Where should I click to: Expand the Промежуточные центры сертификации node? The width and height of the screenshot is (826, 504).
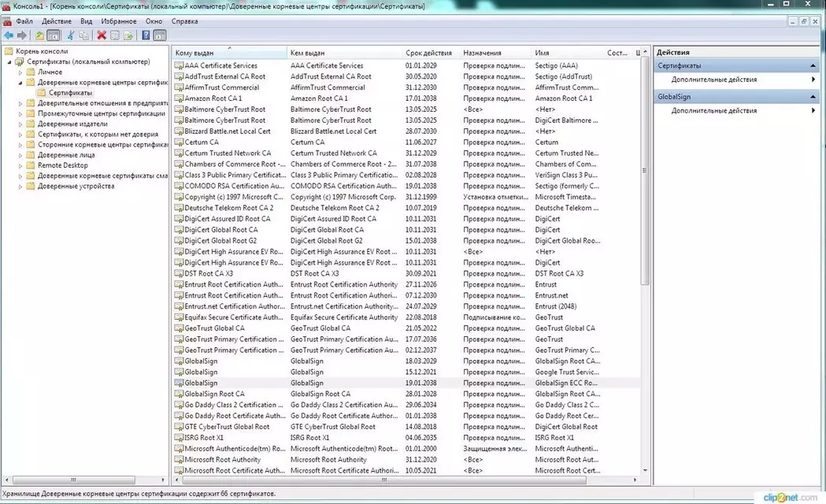(20, 113)
